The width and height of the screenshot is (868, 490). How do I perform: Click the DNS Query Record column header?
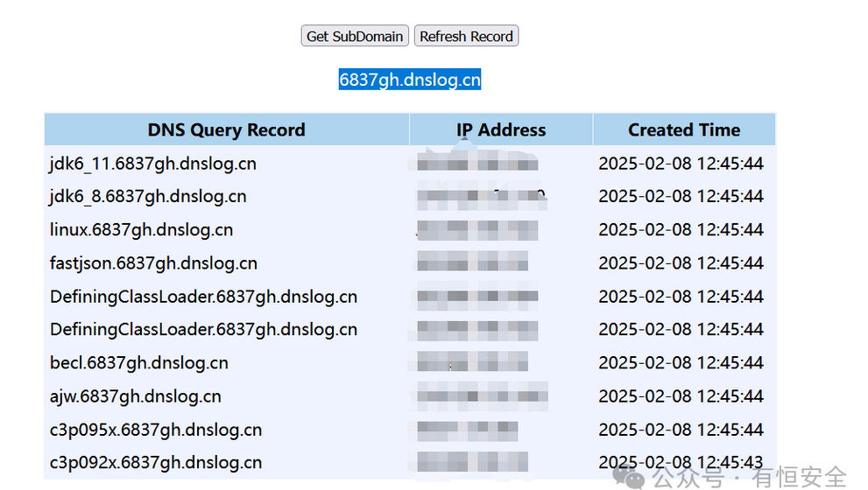(226, 129)
